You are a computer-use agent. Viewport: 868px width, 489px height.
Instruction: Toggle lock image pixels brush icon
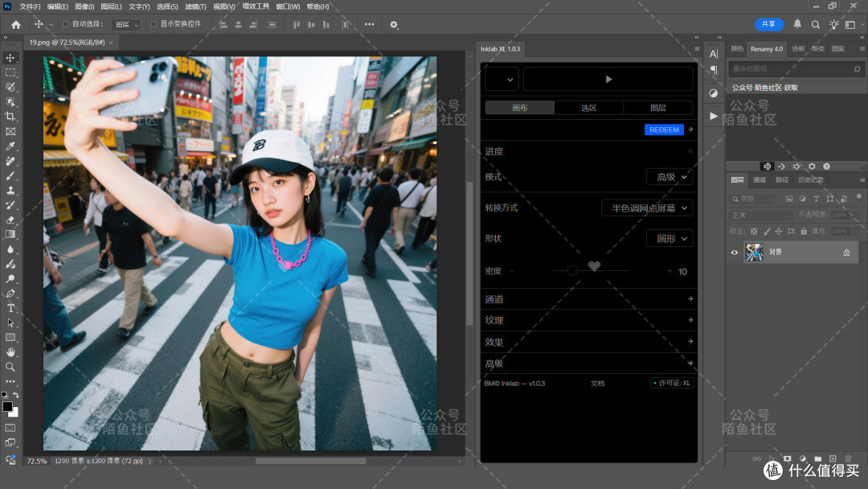tap(766, 232)
